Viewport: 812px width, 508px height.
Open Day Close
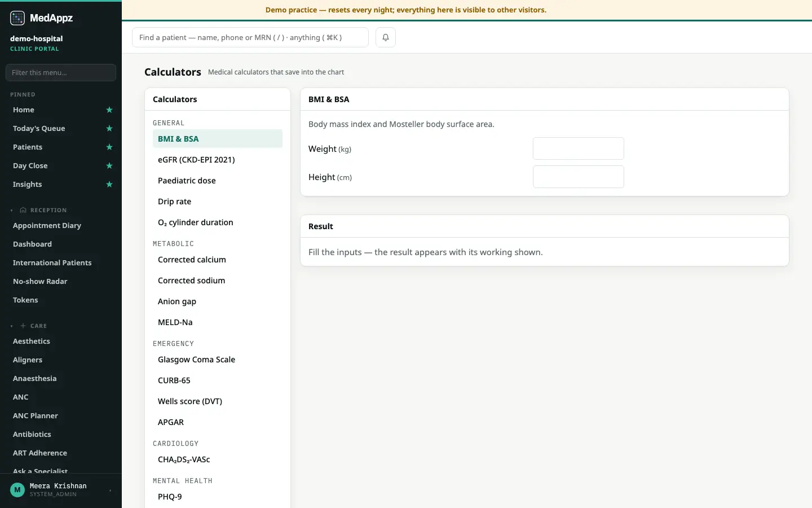30,166
